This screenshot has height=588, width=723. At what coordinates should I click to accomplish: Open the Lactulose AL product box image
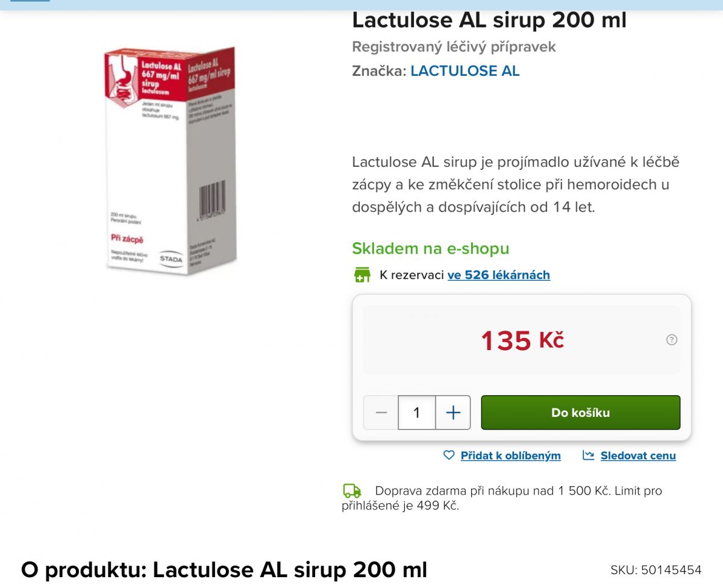pyautogui.click(x=170, y=160)
